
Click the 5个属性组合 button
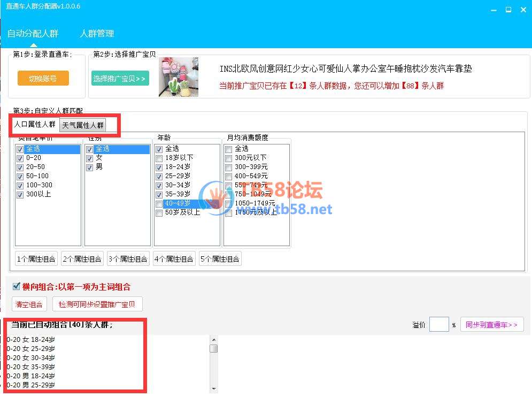coord(220,259)
